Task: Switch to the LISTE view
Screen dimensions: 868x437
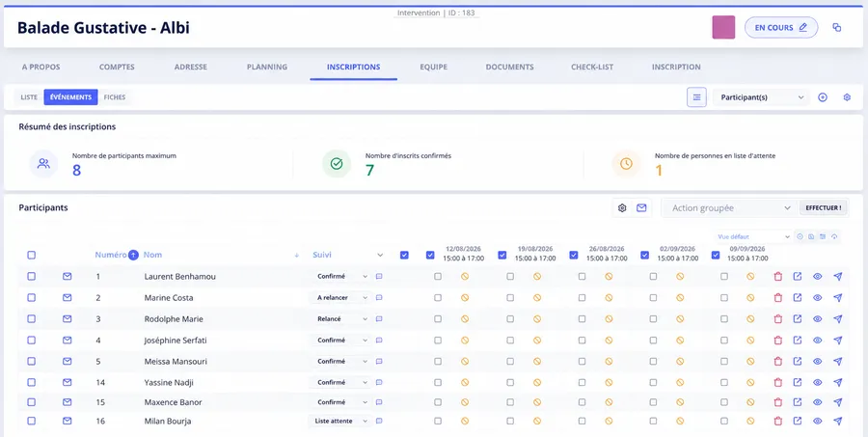Action: point(29,97)
